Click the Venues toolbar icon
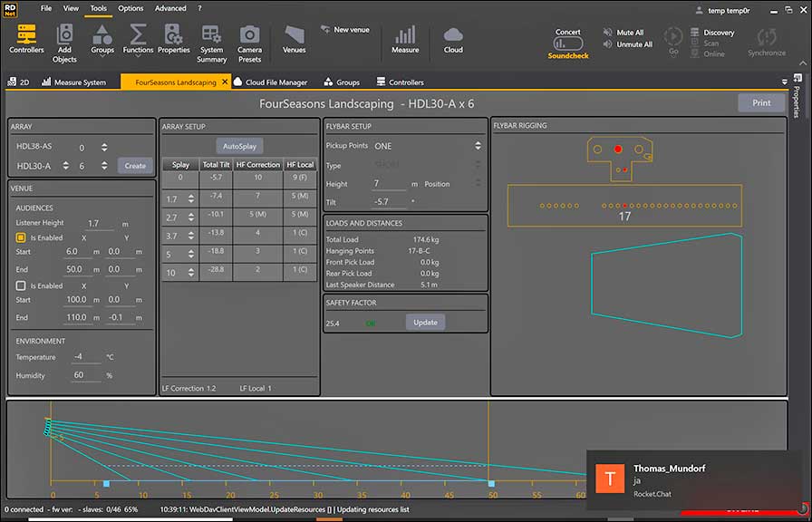Viewport: 812px width, 522px height. point(294,38)
